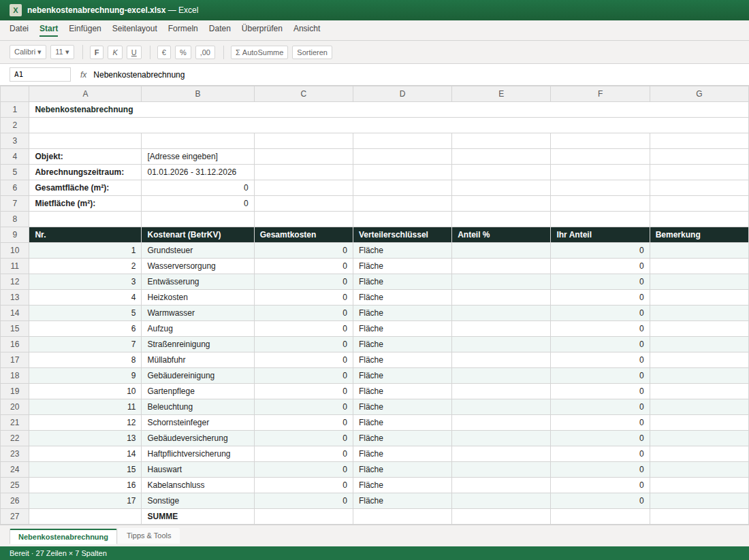Image resolution: width=749 pixels, height=560 pixels.
Task: Select the Haftpflichtversicherung cell
Action: point(197,454)
